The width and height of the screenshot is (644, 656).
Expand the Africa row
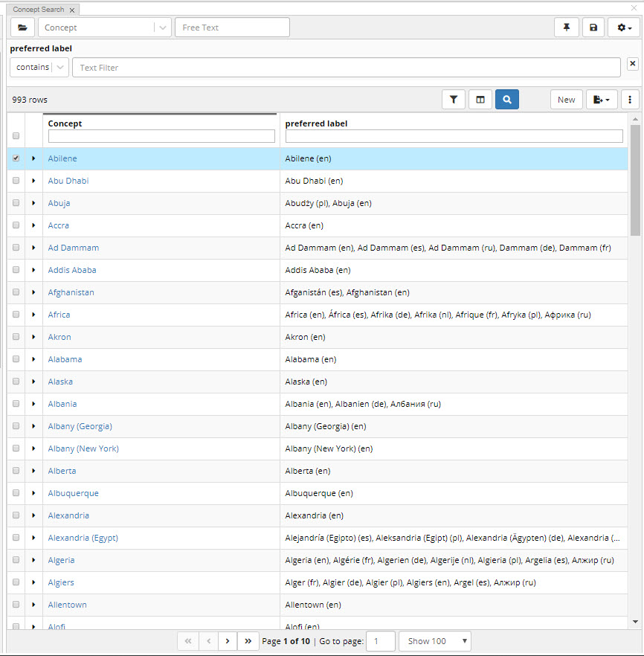tap(33, 315)
